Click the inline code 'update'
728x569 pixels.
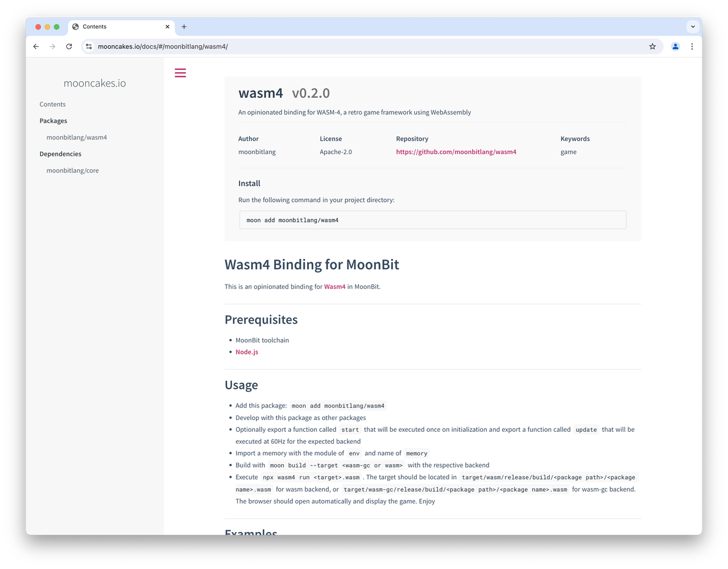coord(586,430)
